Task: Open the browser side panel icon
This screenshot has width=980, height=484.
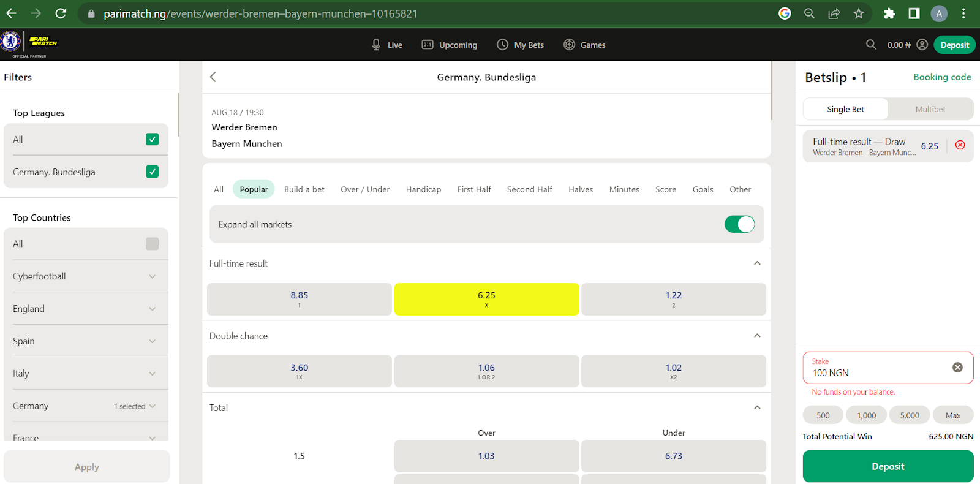Action: click(x=914, y=13)
